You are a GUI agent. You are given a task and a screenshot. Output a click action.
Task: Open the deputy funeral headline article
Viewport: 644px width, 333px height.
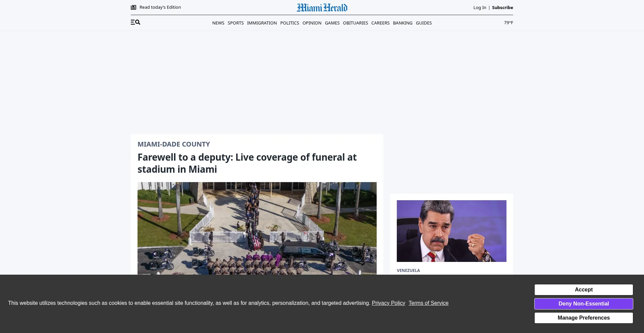click(247, 163)
